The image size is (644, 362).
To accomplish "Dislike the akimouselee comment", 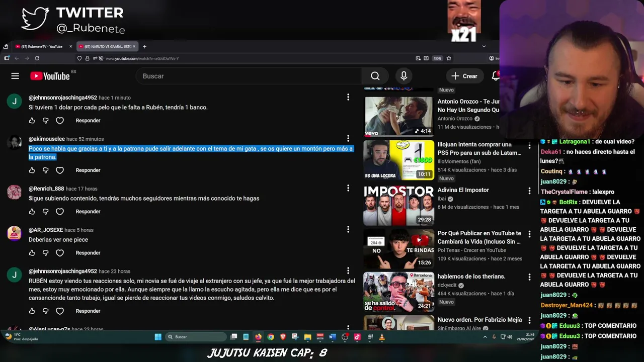I will (45, 170).
